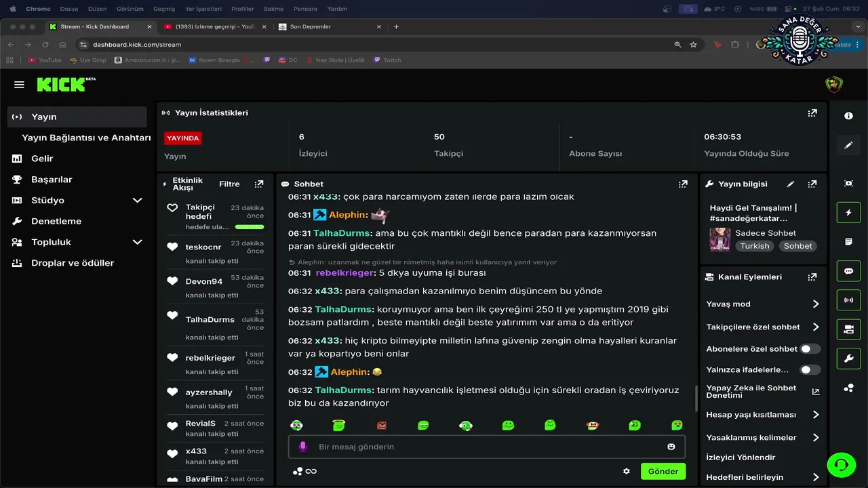Toggle the stream camera widget icon

pyautogui.click(x=848, y=329)
